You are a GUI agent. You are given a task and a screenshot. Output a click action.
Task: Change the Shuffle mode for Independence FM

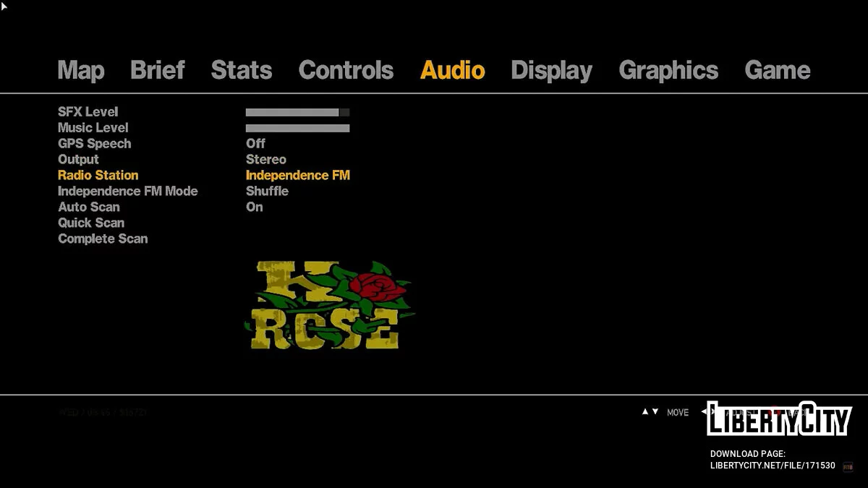pos(267,192)
